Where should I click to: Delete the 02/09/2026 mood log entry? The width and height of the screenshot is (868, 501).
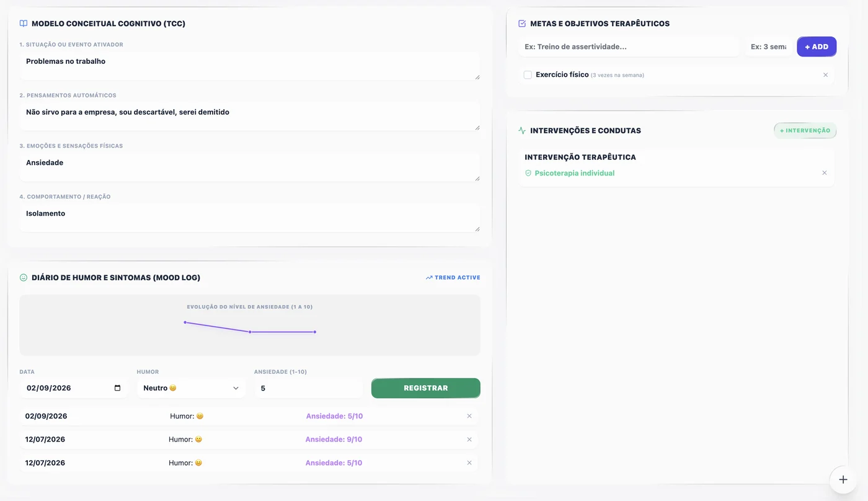[x=469, y=416]
